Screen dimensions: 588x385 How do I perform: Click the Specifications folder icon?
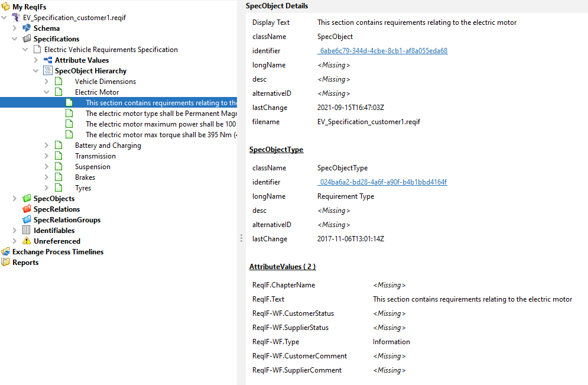(x=26, y=39)
